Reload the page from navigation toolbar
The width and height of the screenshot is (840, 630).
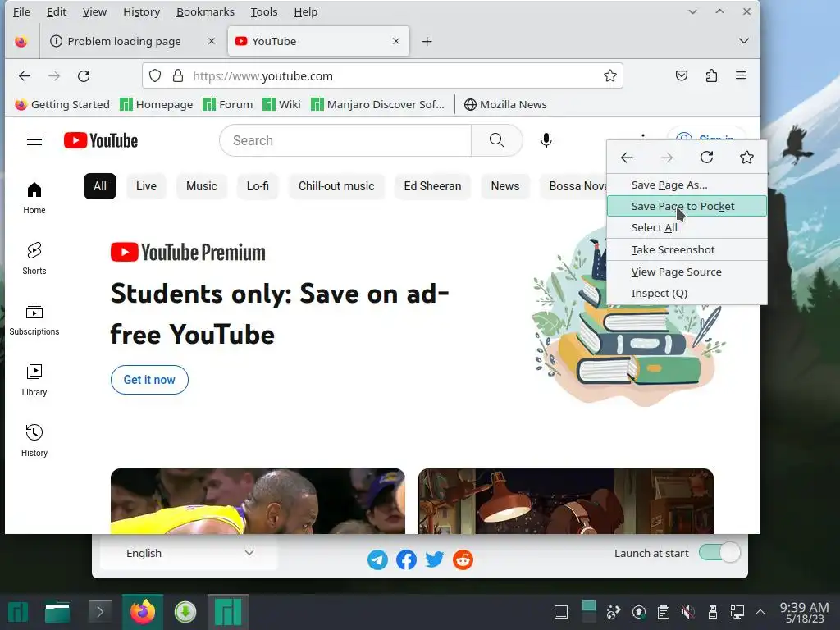click(x=84, y=76)
